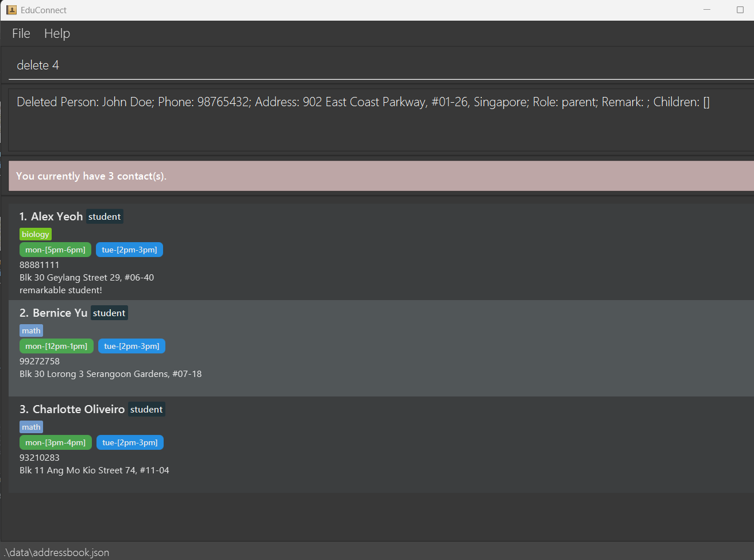Image resolution: width=754 pixels, height=560 pixels.
Task: Select the Charlotte Oliveiro contact name
Action: tap(79, 409)
